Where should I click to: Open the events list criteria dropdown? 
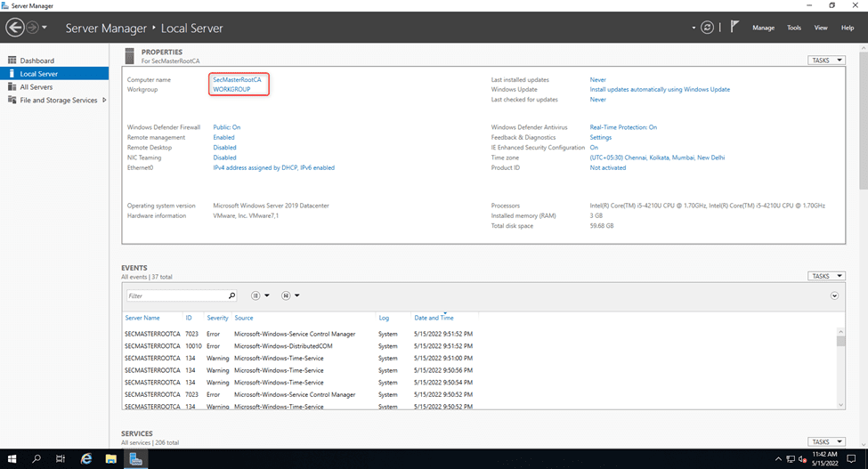260,295
